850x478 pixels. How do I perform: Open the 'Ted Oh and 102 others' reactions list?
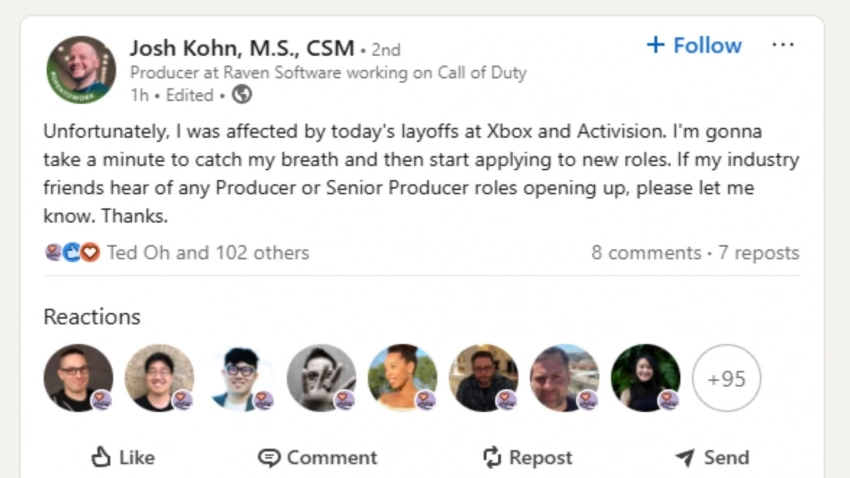point(208,253)
